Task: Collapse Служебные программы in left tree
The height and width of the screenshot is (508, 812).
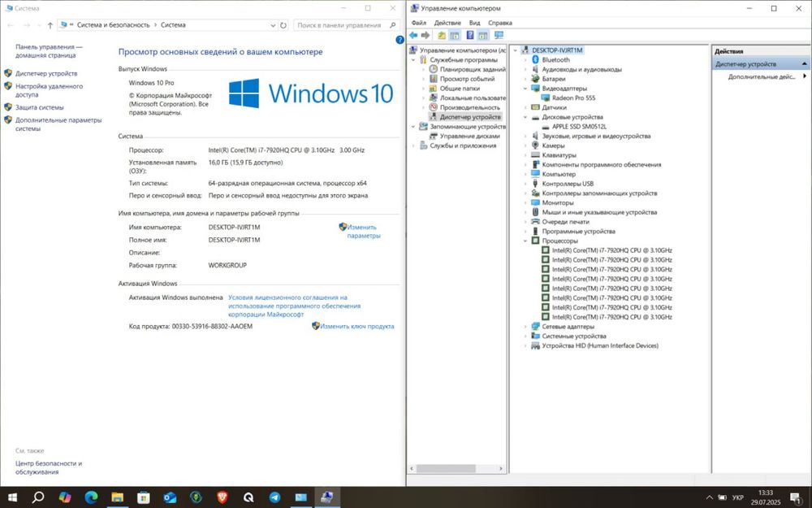Action: (413, 60)
